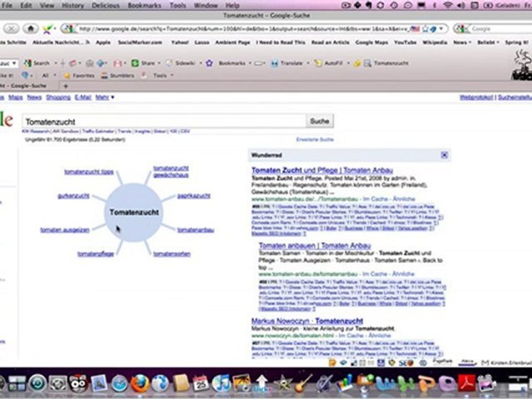Click the SEO status bar icon
The height and width of the screenshot is (399, 532).
(406, 362)
